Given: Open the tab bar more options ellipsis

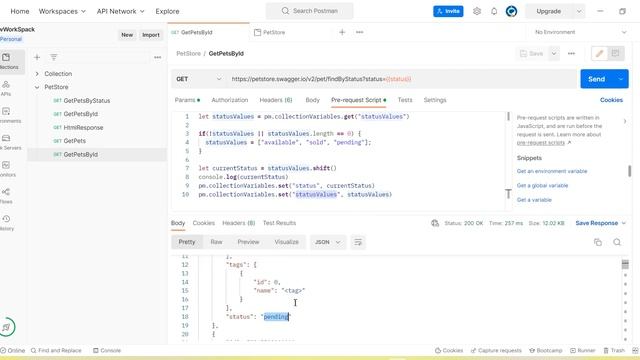Looking at the screenshot, I should [360, 32].
